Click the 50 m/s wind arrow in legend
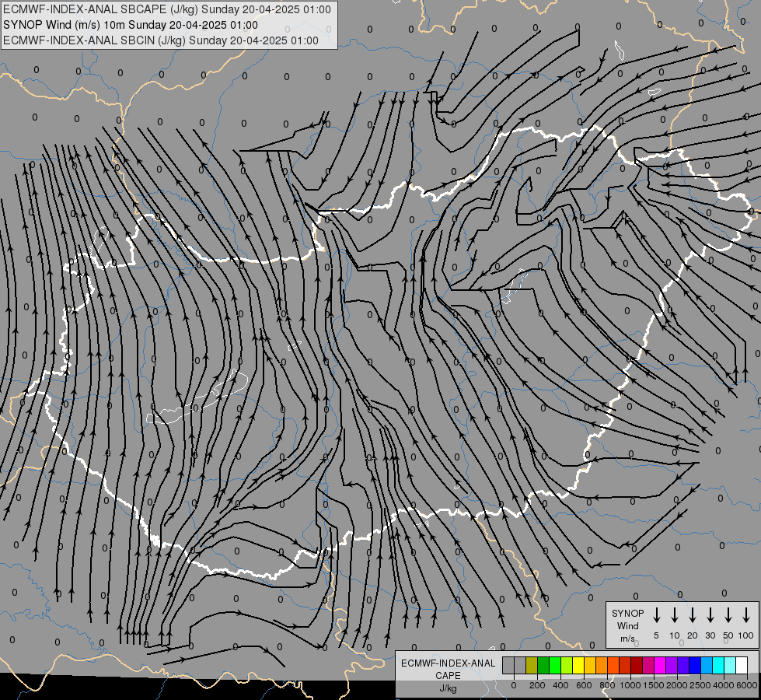 pyautogui.click(x=728, y=615)
